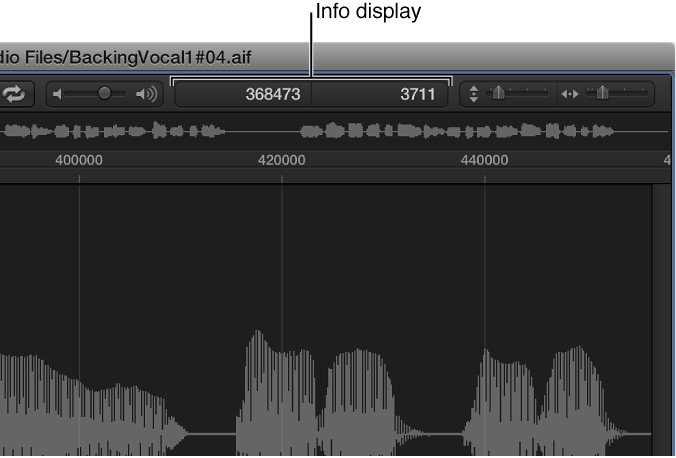Click the prelisten volume slider knob
676x458 pixels.
click(x=104, y=93)
